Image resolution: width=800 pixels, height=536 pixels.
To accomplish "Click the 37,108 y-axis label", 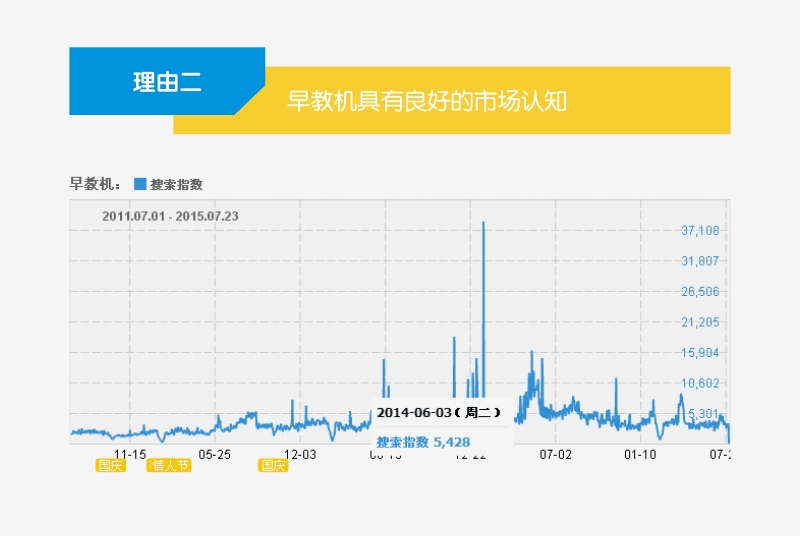I will click(700, 231).
